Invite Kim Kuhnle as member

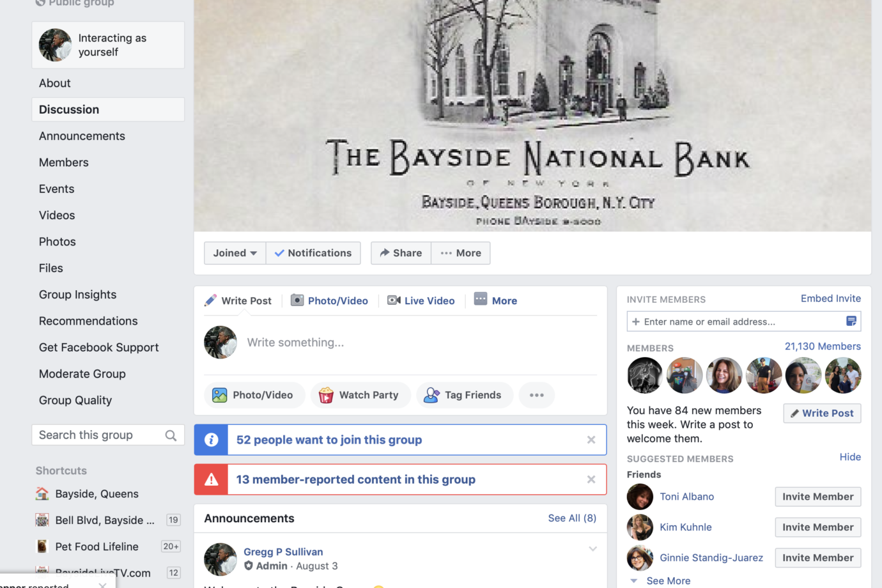point(818,527)
